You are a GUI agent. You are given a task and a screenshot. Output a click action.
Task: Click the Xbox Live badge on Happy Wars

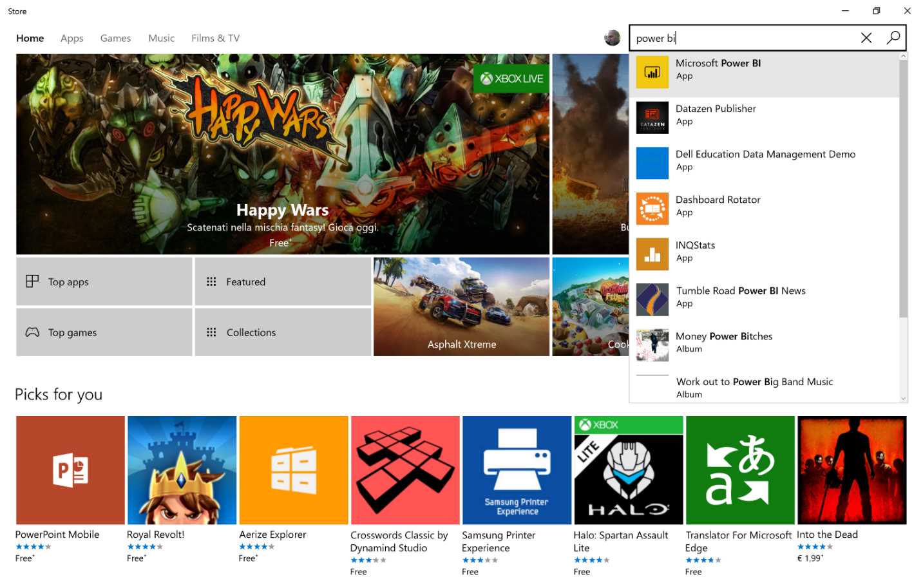[510, 79]
